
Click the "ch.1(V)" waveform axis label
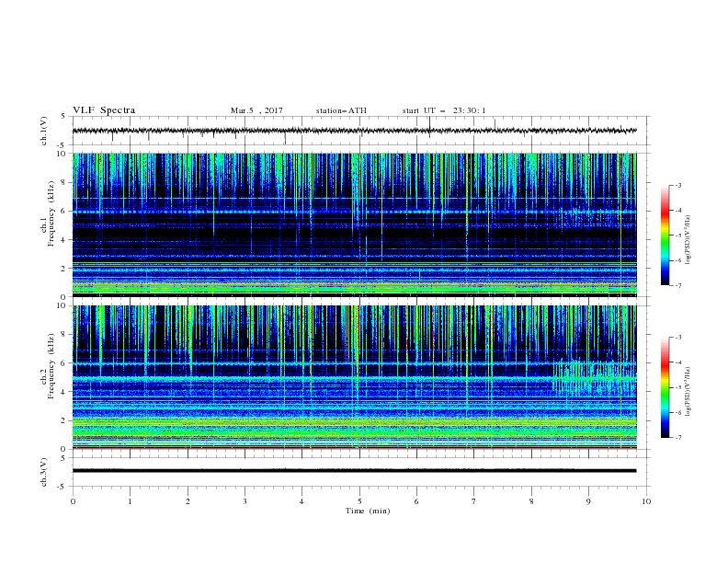tap(44, 131)
